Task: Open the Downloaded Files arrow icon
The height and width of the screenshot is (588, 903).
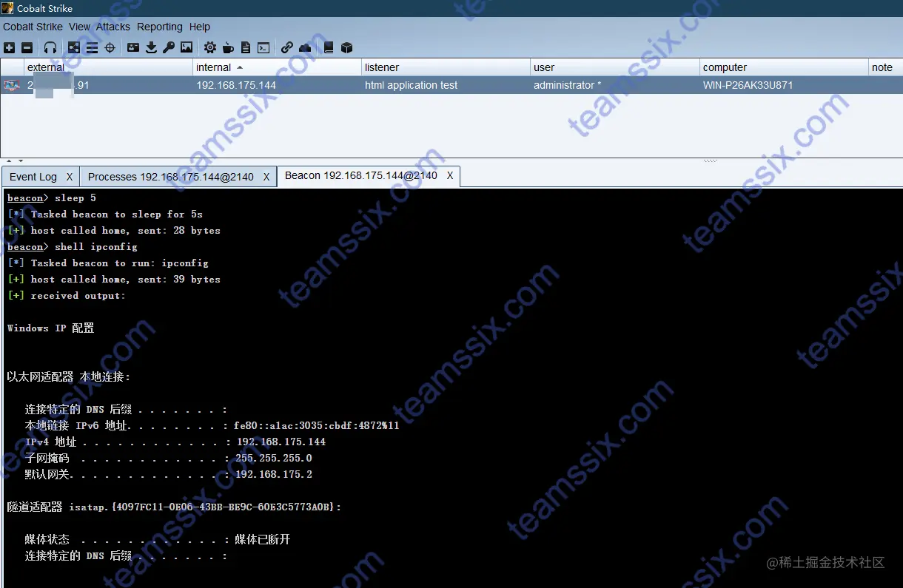Action: pyautogui.click(x=151, y=47)
